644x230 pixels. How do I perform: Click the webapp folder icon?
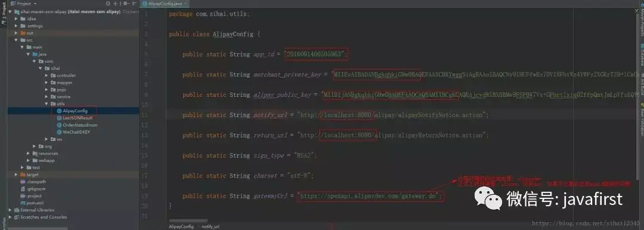coord(35,161)
